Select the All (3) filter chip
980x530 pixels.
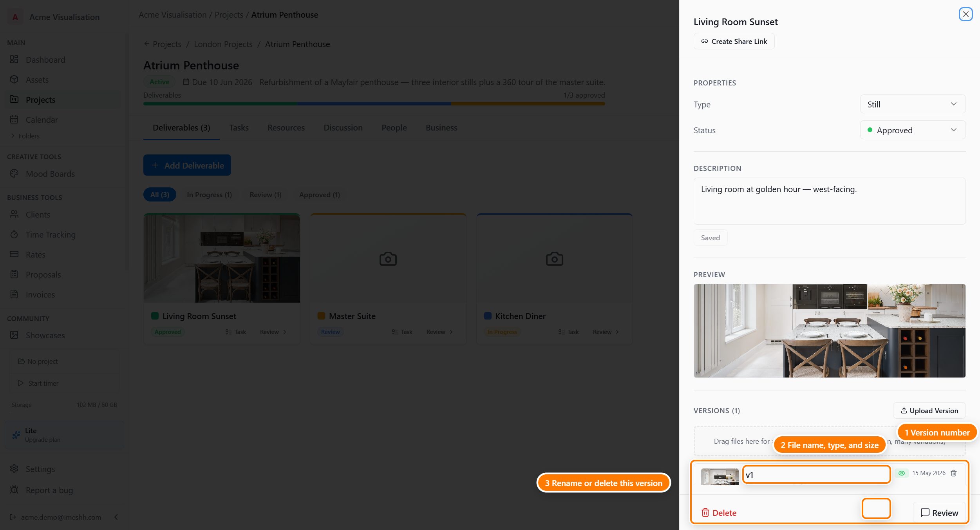tap(159, 194)
